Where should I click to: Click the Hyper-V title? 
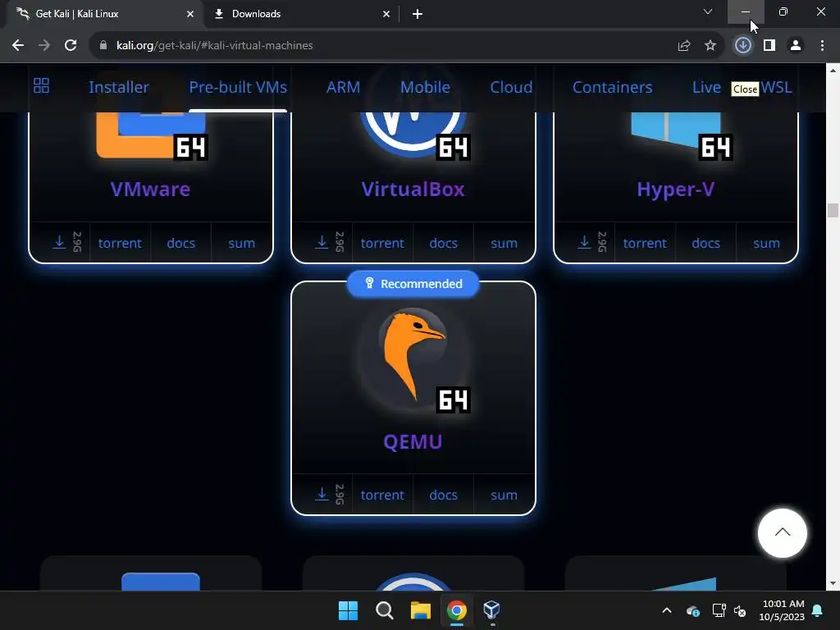coord(676,189)
